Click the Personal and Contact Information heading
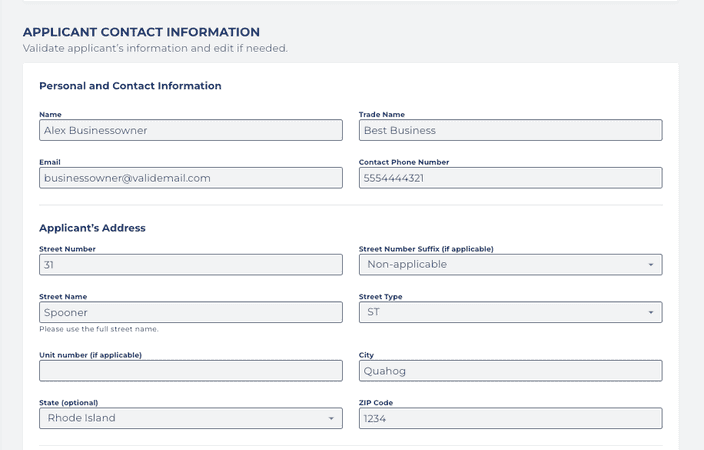The height and width of the screenshot is (450, 704). click(130, 86)
